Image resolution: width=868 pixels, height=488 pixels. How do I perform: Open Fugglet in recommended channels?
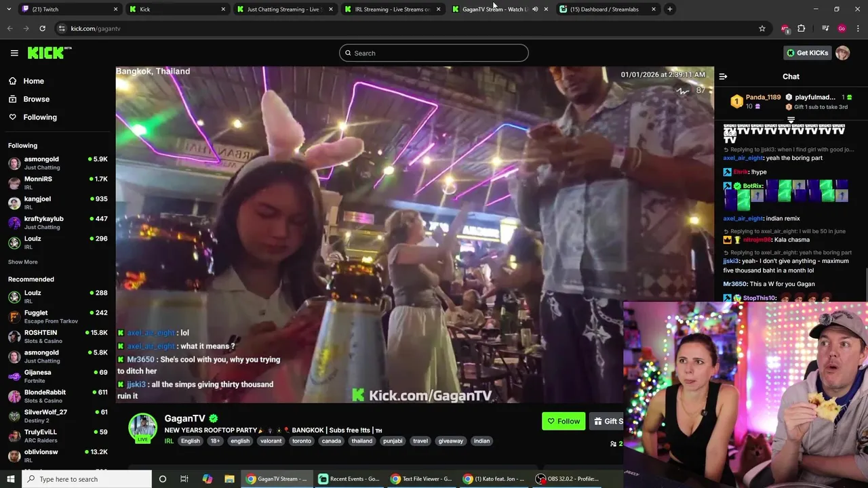pyautogui.click(x=58, y=317)
